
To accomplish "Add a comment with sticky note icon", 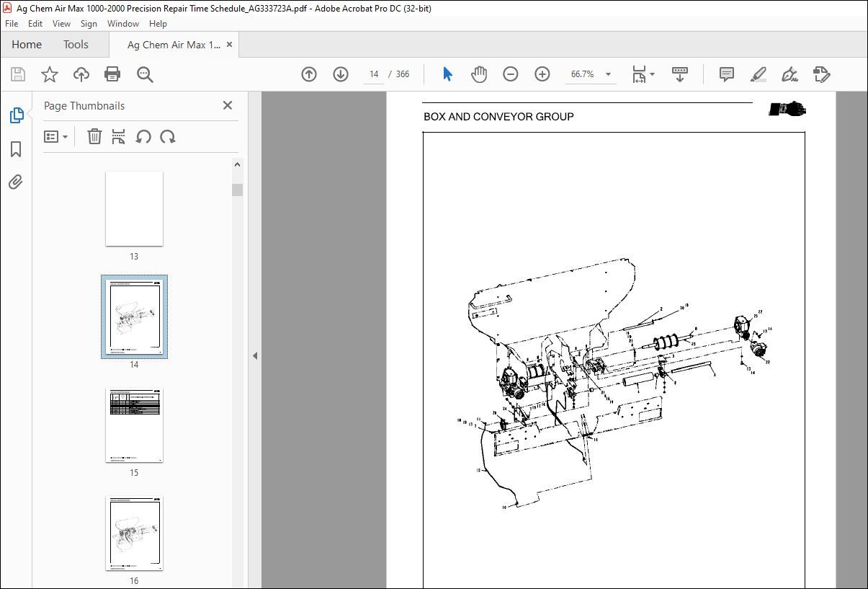I will (x=726, y=74).
